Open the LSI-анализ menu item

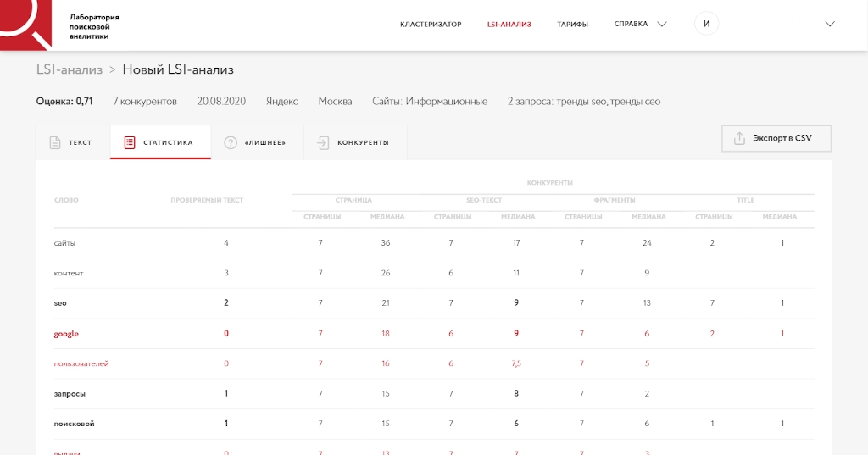pyautogui.click(x=509, y=25)
